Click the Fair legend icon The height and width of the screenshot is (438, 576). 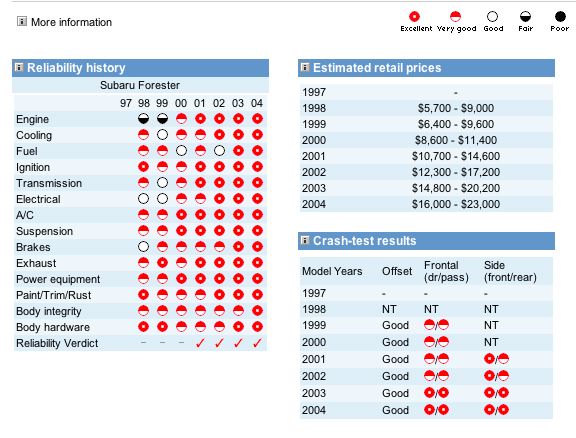525,17
